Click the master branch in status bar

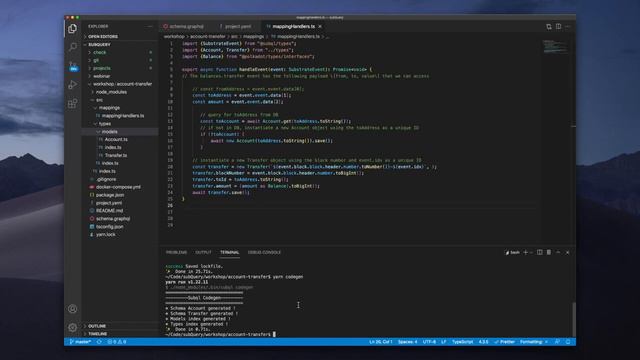(x=80, y=342)
